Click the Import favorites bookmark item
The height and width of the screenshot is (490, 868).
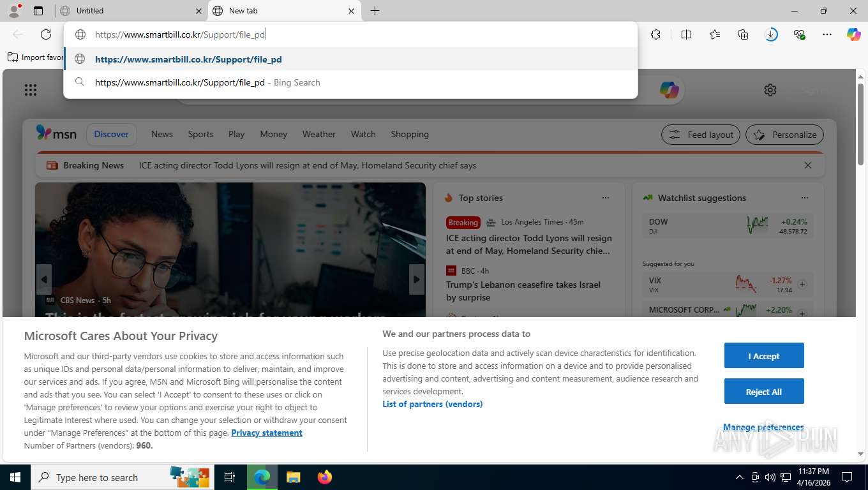[36, 57]
